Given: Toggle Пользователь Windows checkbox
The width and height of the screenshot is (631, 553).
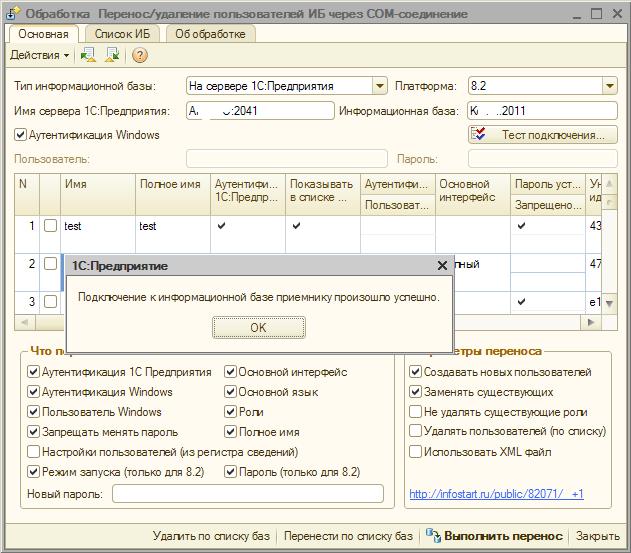Looking at the screenshot, I should (x=33, y=412).
